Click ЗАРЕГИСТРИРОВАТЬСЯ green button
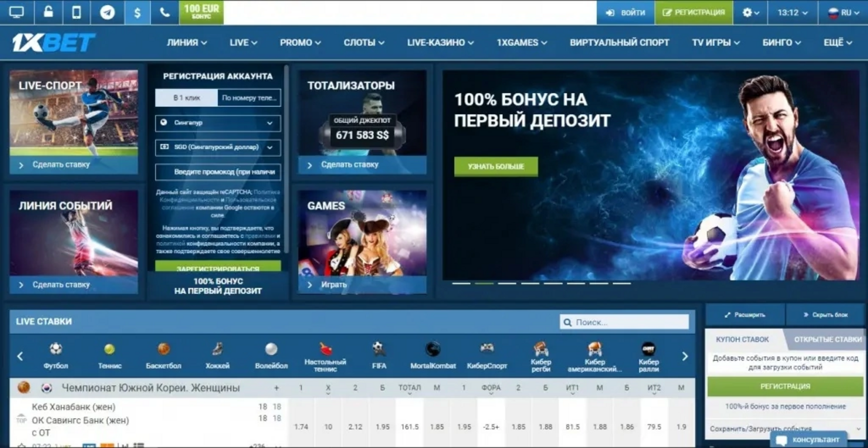This screenshot has height=448, width=868. tap(218, 267)
